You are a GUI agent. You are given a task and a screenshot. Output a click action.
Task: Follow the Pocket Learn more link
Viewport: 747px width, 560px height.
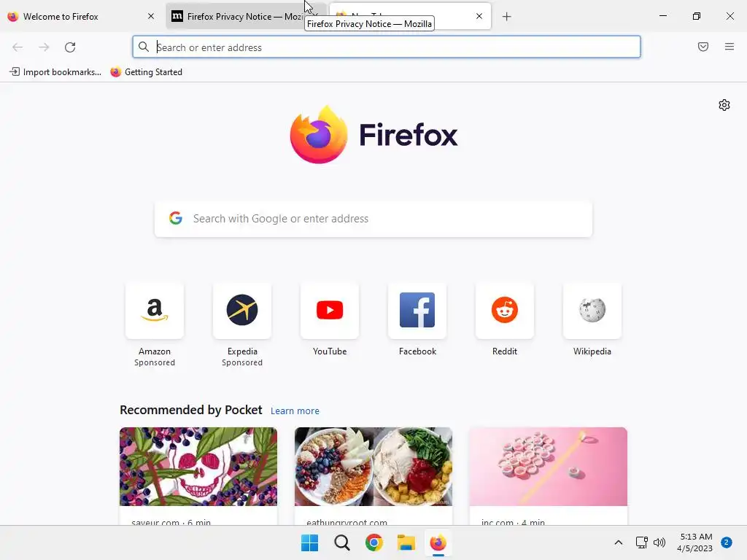(295, 411)
